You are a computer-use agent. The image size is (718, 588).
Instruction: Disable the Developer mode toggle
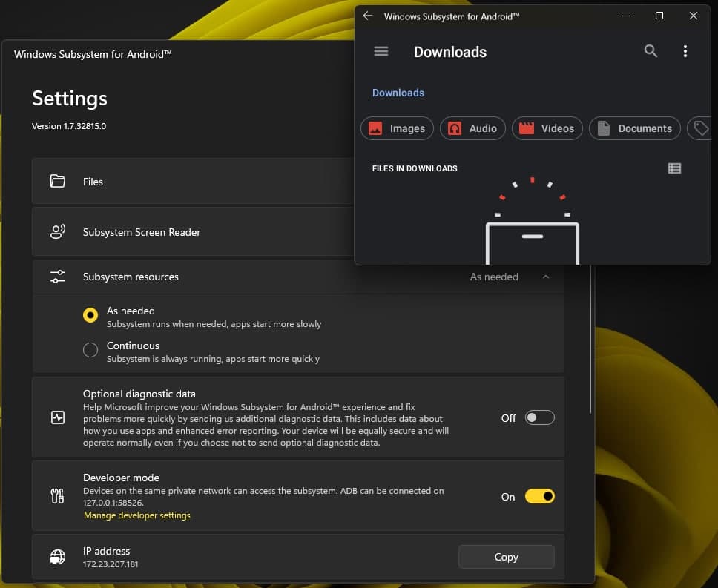click(540, 496)
